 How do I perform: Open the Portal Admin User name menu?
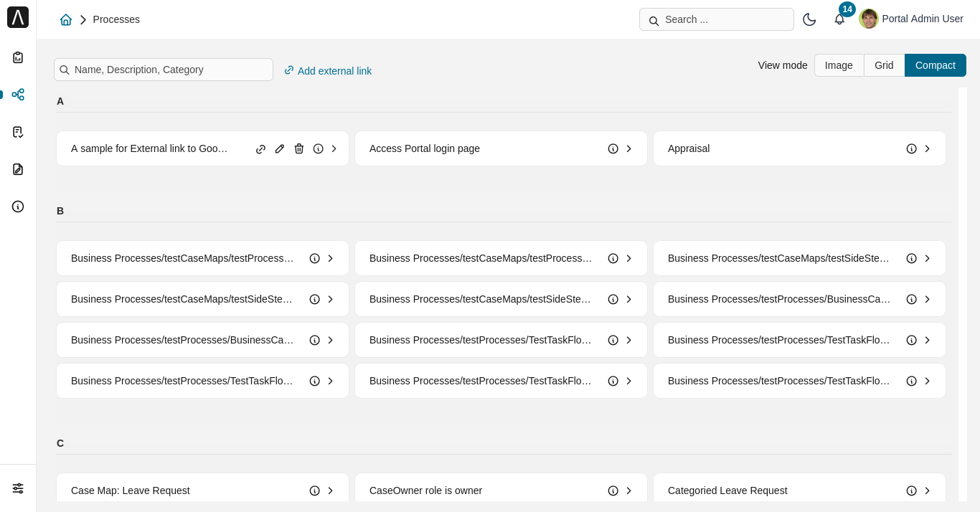[923, 19]
